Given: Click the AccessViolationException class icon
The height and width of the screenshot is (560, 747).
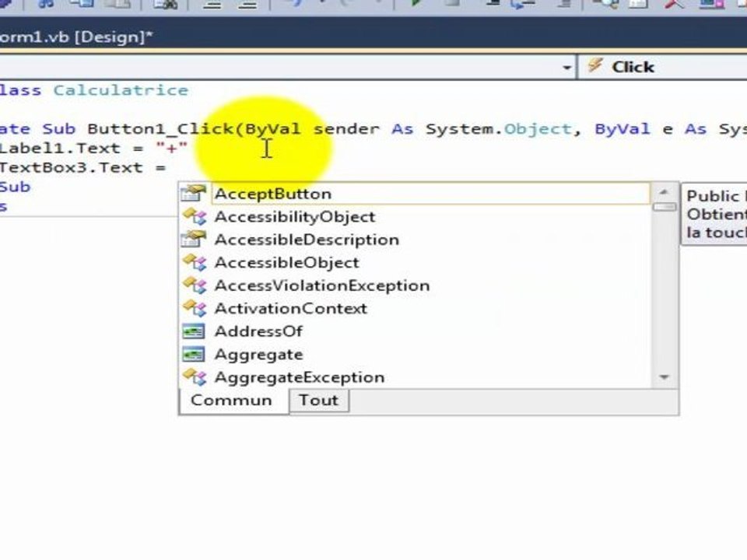Looking at the screenshot, I should pos(195,285).
